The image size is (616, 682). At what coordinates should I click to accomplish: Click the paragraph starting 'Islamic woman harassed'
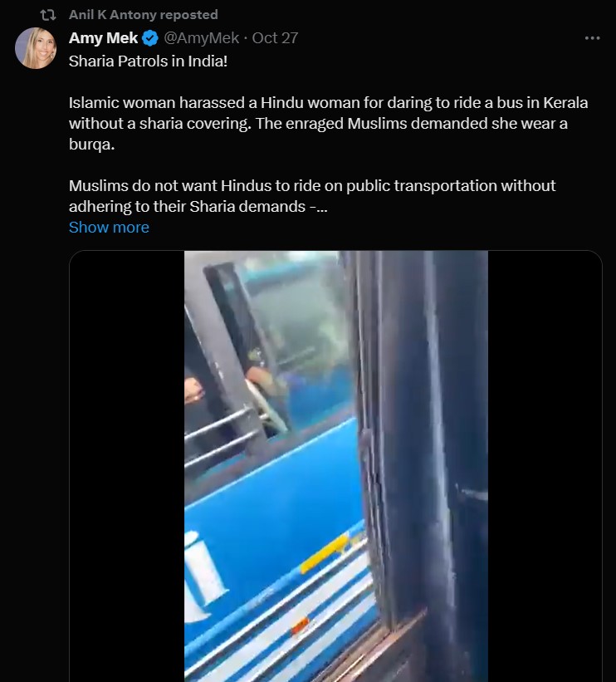click(328, 124)
